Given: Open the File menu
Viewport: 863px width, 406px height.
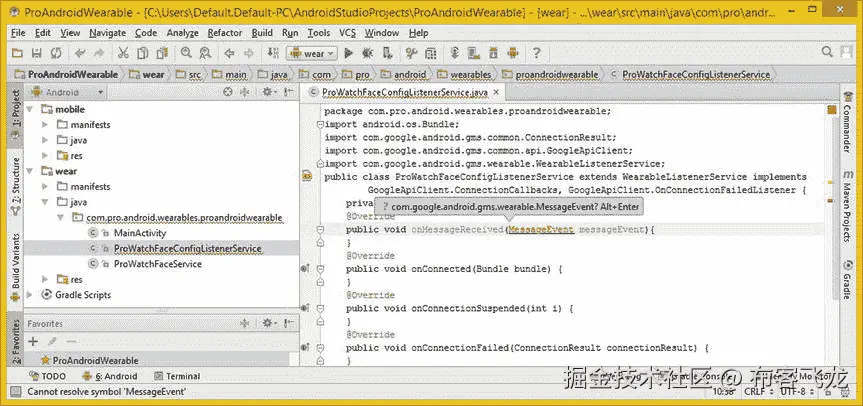Looking at the screenshot, I should coord(18,33).
